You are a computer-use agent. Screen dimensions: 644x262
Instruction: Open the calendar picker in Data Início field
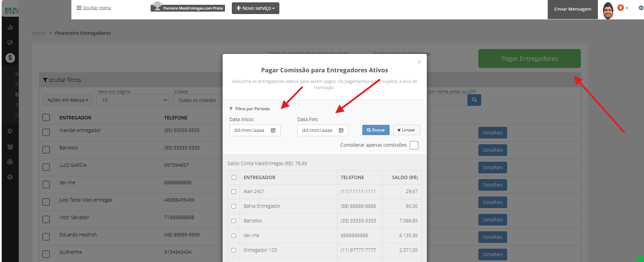[x=273, y=130]
